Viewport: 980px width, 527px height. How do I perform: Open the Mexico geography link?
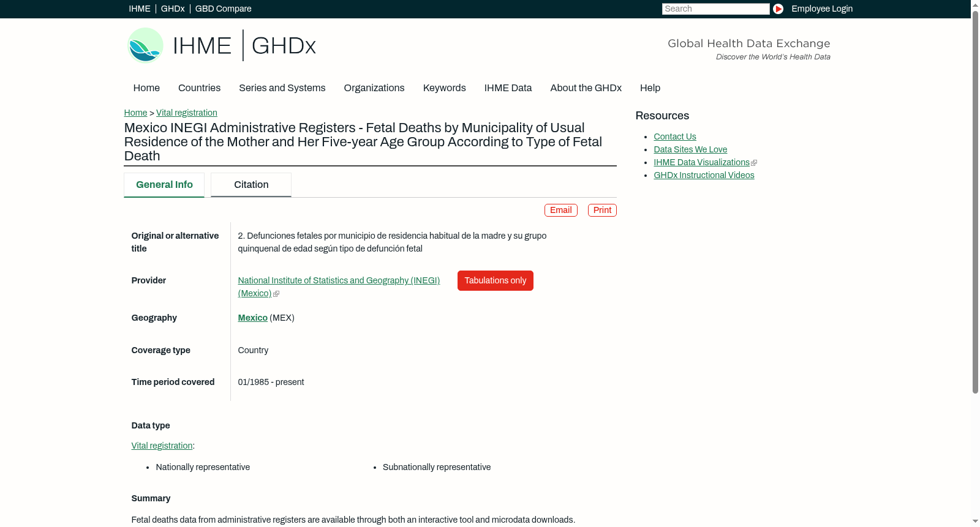click(253, 318)
